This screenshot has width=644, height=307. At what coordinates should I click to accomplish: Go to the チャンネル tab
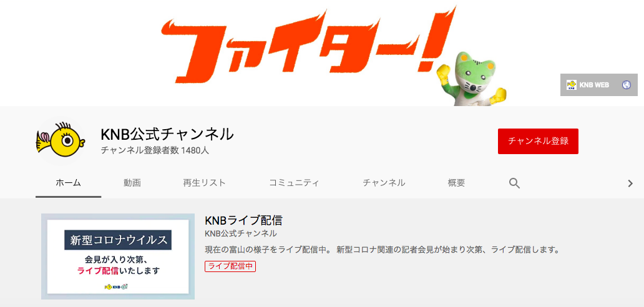pyautogui.click(x=384, y=183)
